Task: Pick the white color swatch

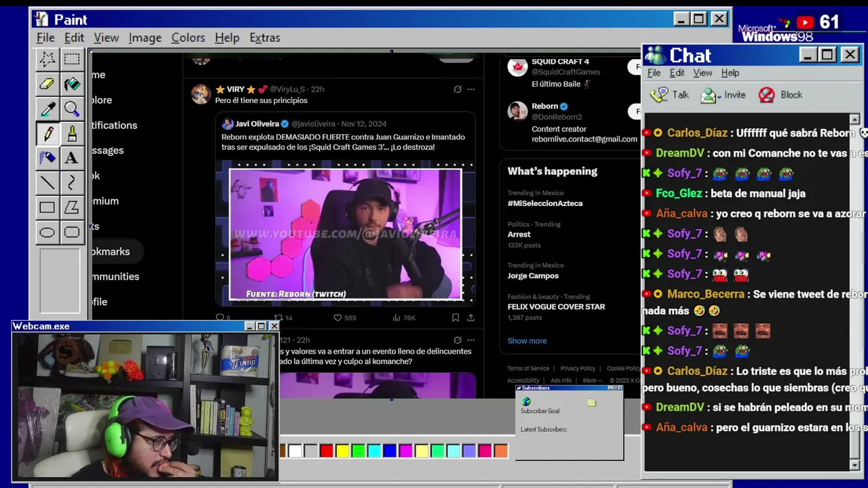Action: [295, 451]
